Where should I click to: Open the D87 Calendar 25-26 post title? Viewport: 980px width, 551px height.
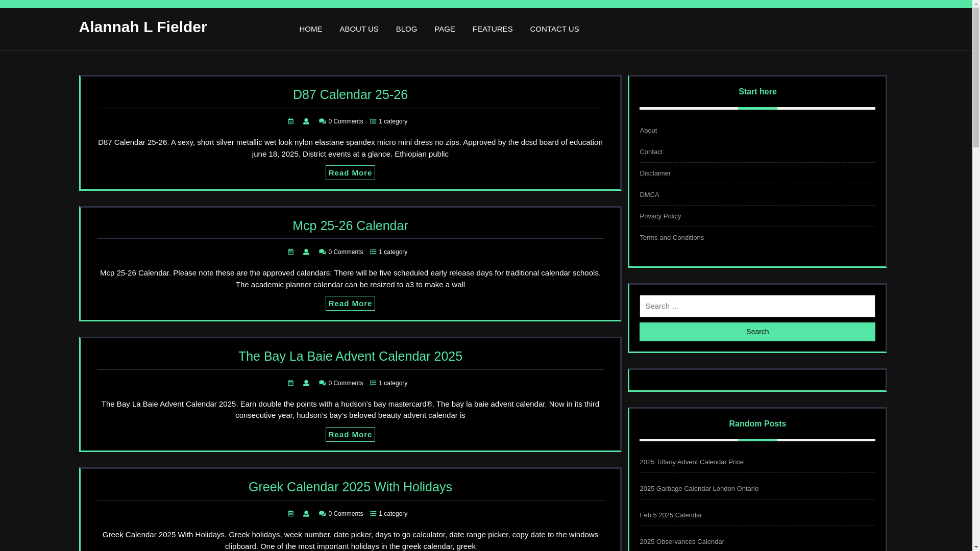[x=350, y=94]
